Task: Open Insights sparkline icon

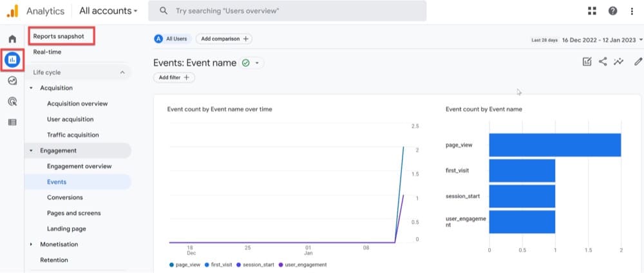Action: (x=618, y=62)
